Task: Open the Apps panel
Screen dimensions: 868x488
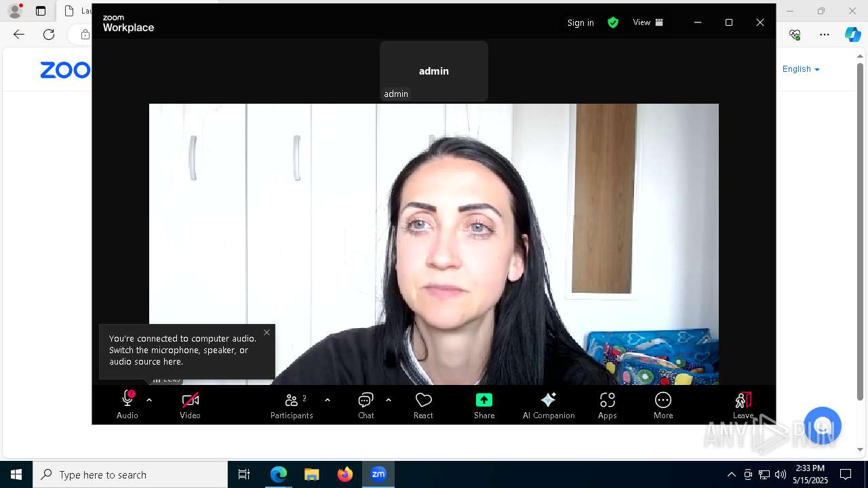Action: 608,405
